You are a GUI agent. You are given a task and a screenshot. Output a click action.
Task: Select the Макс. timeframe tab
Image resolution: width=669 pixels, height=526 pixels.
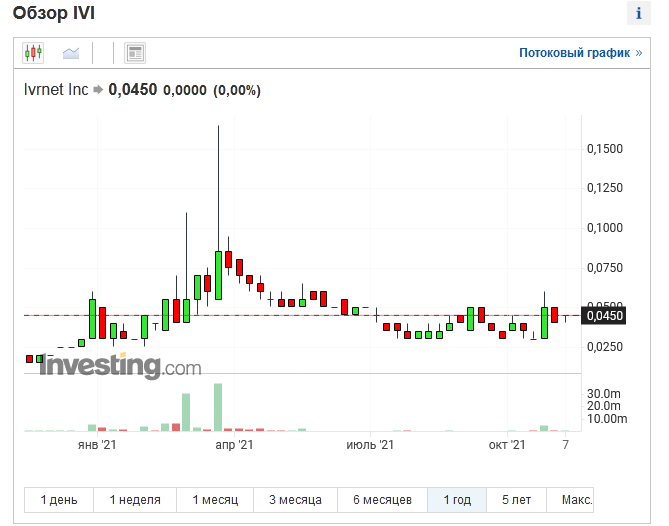(570, 500)
